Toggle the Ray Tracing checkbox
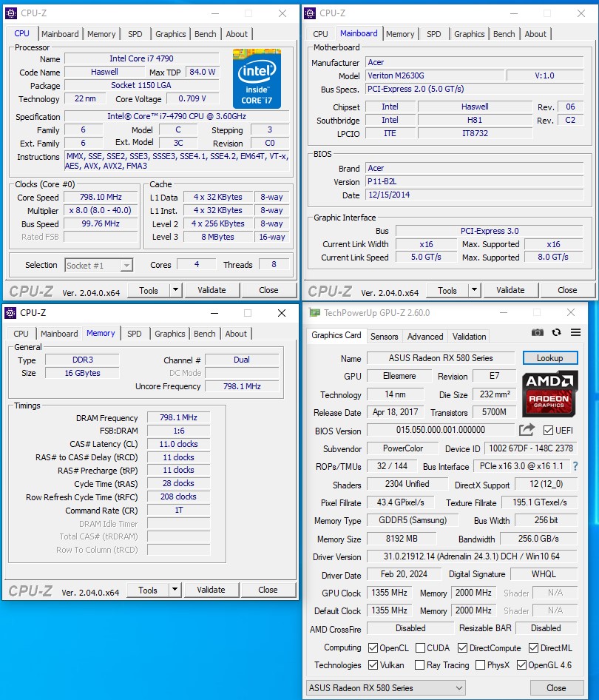 [x=419, y=664]
